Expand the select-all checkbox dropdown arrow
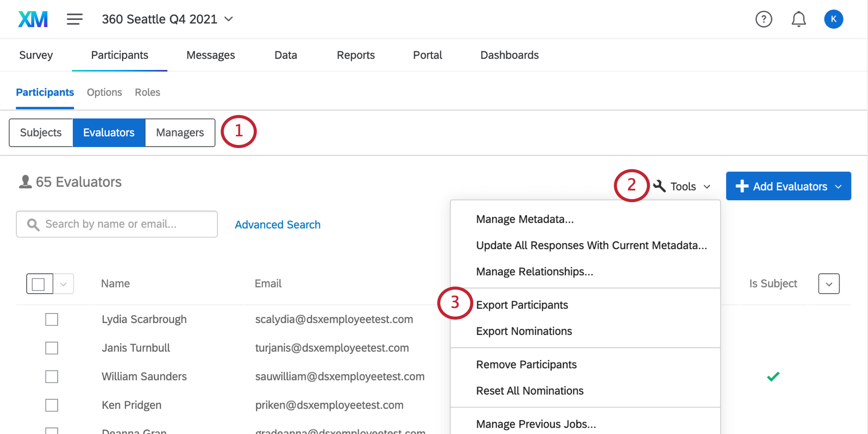Image resolution: width=868 pixels, height=434 pixels. click(x=63, y=284)
